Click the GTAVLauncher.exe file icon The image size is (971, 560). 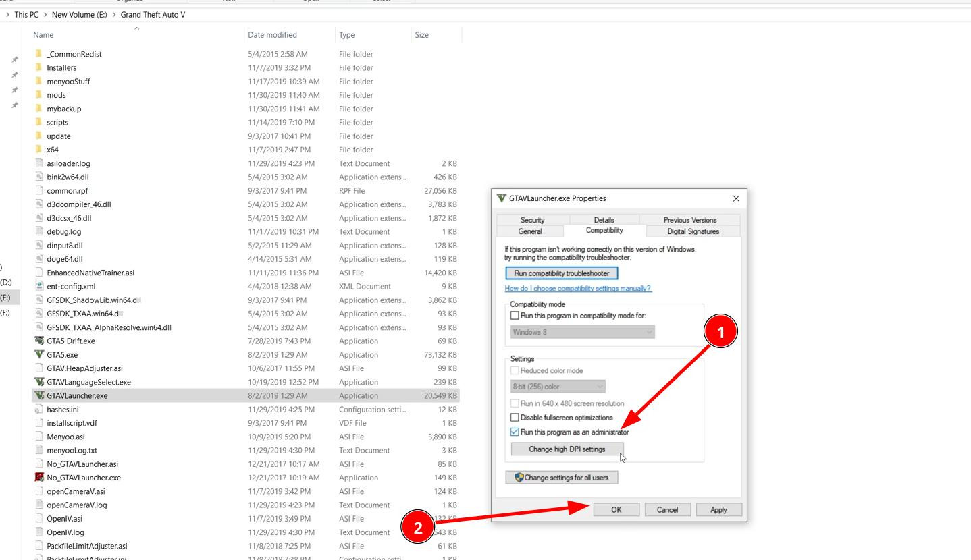coord(39,395)
